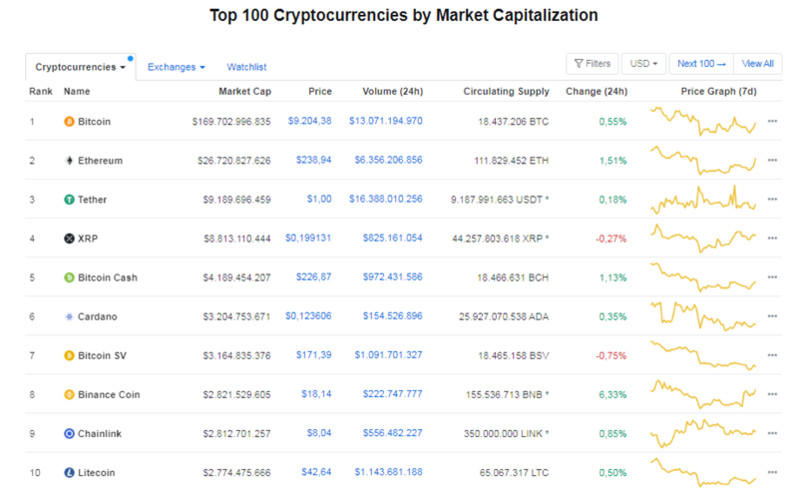
Task: Click the Cardano logo icon
Action: [69, 316]
